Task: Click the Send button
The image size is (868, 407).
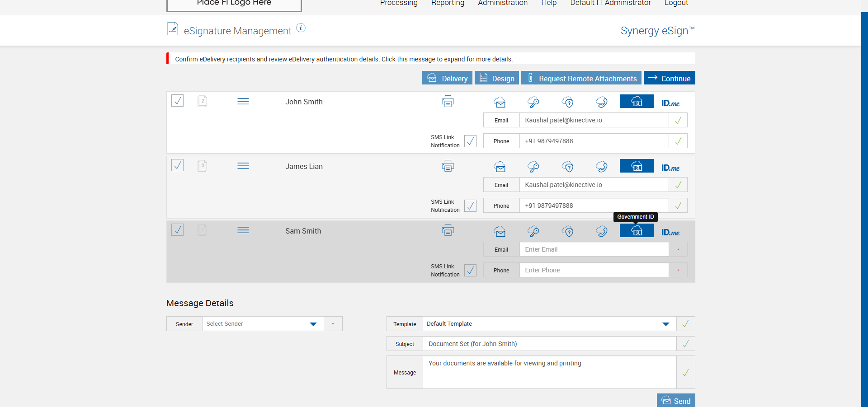Action: (x=676, y=400)
